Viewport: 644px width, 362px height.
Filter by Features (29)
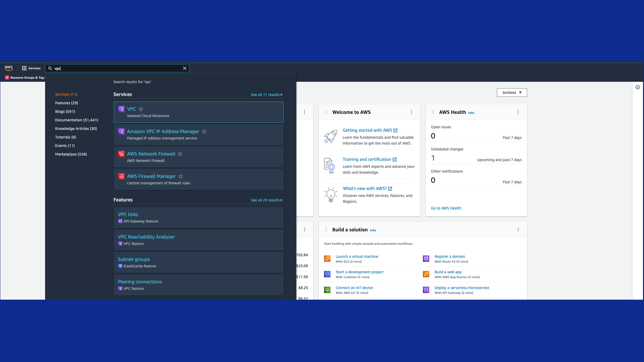coord(66,103)
